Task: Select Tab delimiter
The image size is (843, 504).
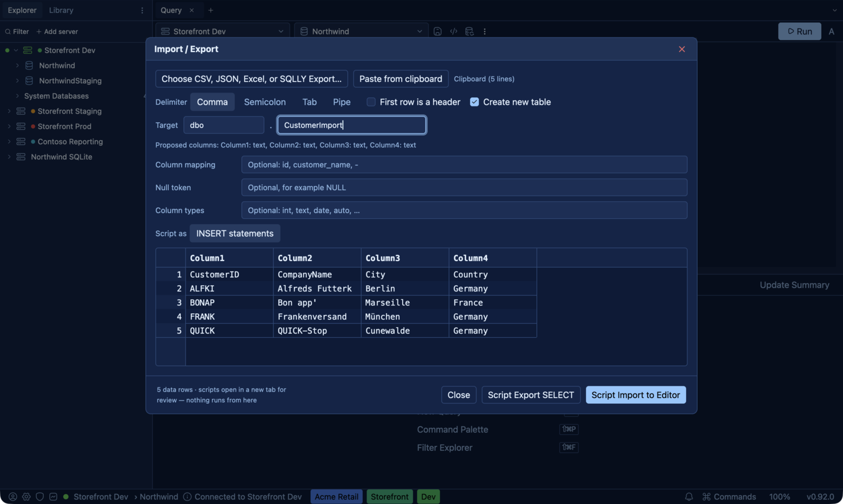Action: point(310,102)
